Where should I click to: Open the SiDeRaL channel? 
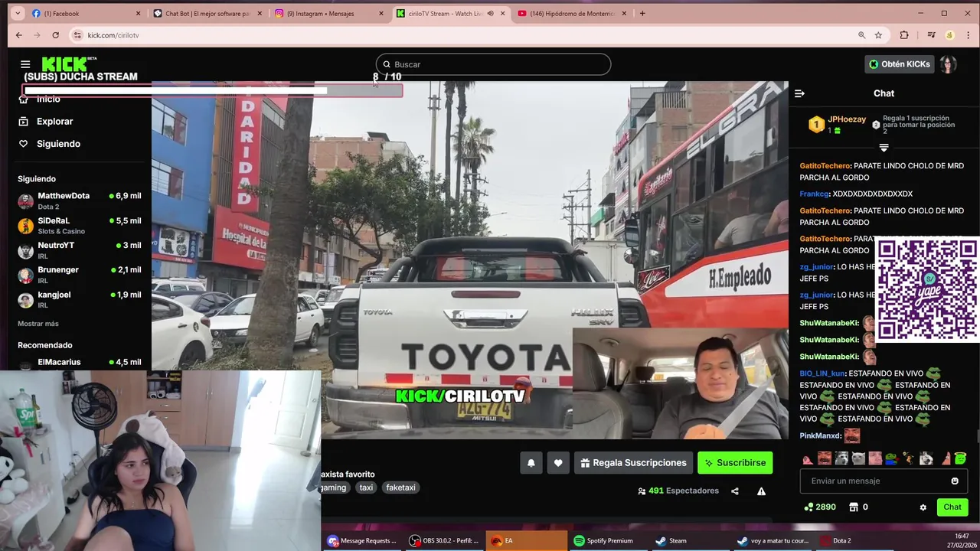(x=79, y=225)
